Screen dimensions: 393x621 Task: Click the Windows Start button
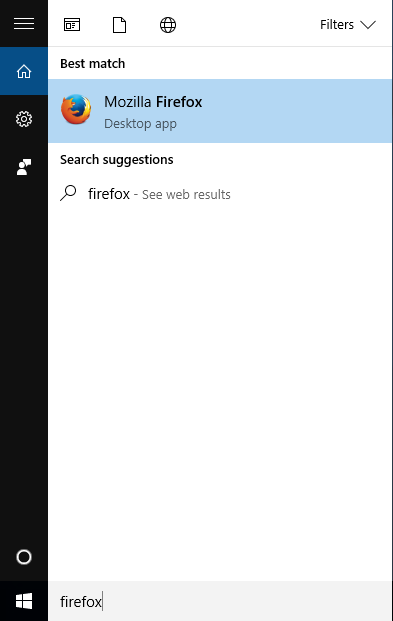[x=24, y=601]
